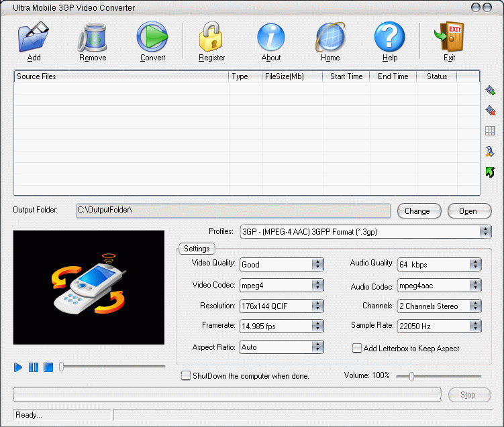Viewport: 504px width, 427px height.
Task: Start conversion with the Convert icon
Action: [x=152, y=37]
